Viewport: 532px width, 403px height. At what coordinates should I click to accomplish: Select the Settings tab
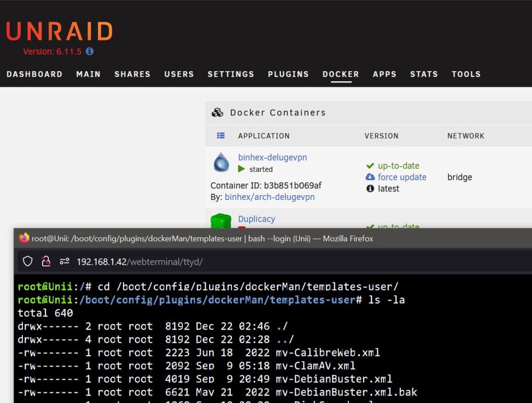(x=231, y=74)
